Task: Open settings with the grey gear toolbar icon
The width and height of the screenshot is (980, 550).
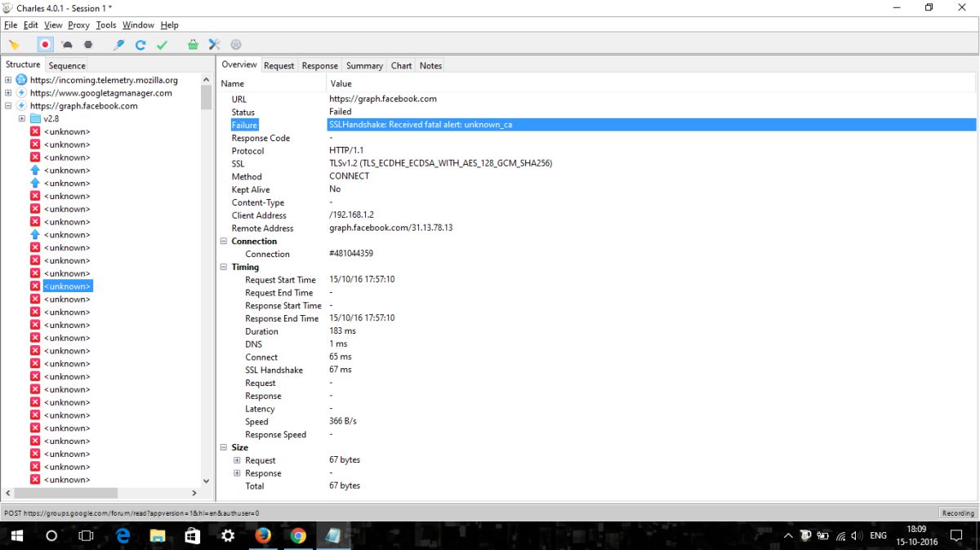Action: click(x=236, y=45)
